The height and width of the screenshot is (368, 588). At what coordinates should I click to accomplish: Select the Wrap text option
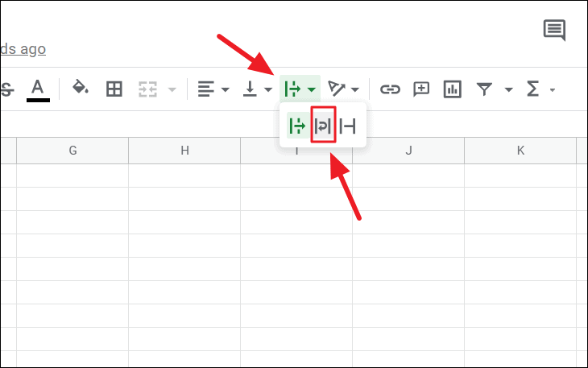point(323,126)
